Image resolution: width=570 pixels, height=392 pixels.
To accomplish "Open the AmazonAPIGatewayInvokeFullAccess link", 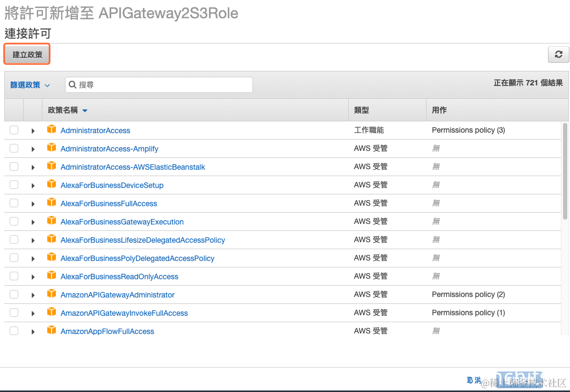I will pyautogui.click(x=124, y=313).
